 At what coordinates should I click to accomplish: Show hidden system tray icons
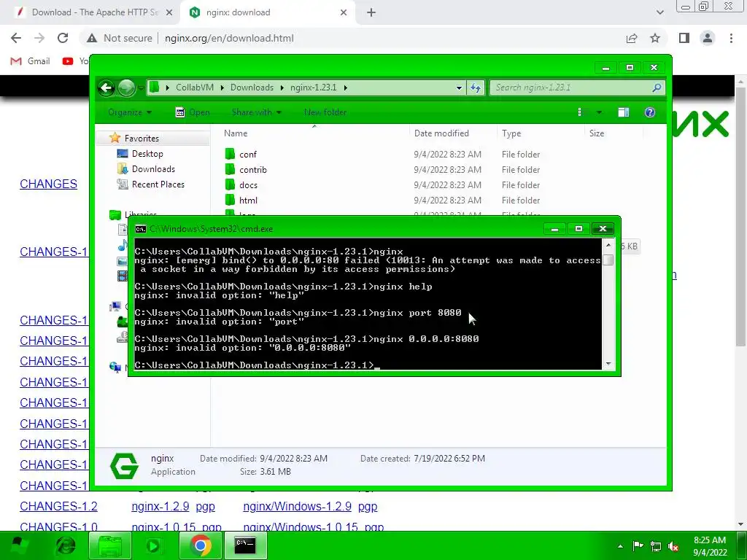point(620,546)
